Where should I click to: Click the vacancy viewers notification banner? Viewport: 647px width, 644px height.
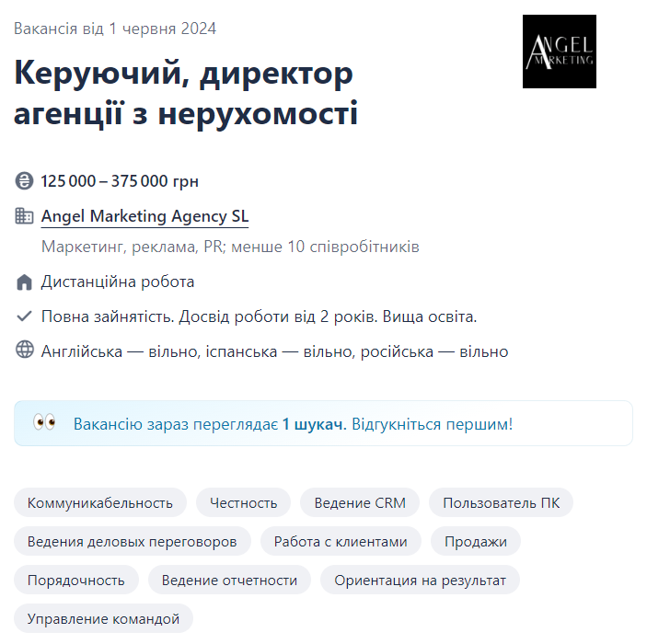click(x=323, y=423)
